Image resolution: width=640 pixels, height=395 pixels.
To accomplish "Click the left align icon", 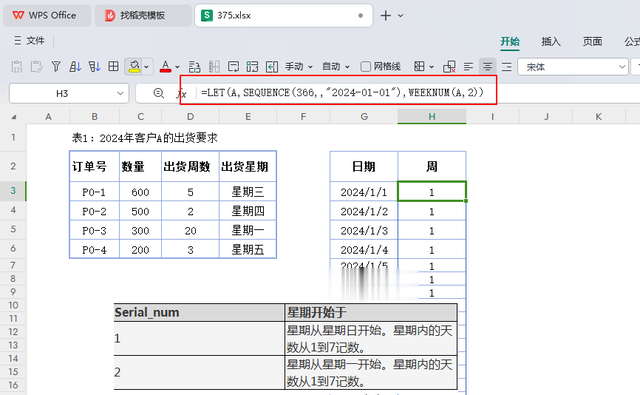I will click(x=469, y=67).
